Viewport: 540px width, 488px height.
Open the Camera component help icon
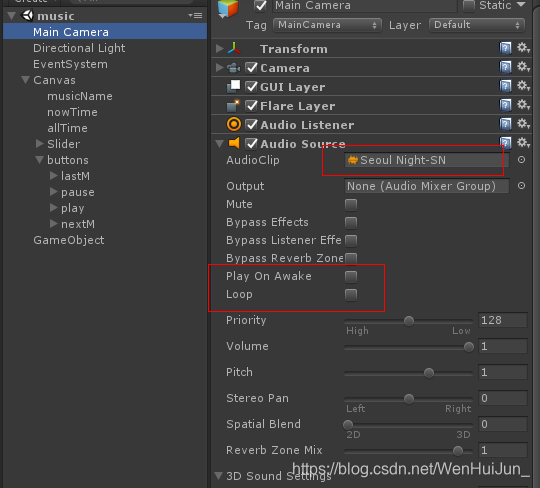(505, 67)
